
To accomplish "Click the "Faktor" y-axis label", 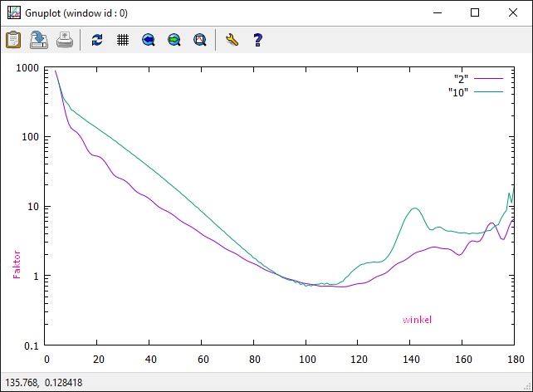I will pos(17,263).
